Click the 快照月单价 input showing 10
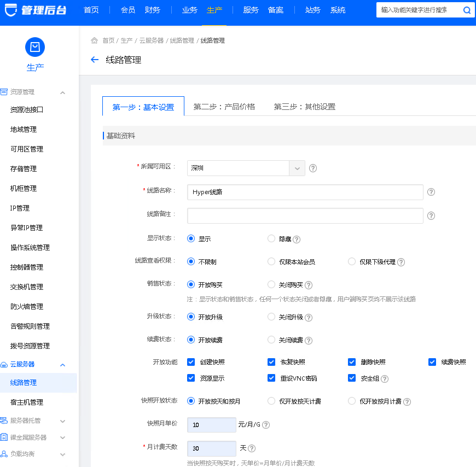This screenshot has height=467, width=476. click(x=212, y=425)
